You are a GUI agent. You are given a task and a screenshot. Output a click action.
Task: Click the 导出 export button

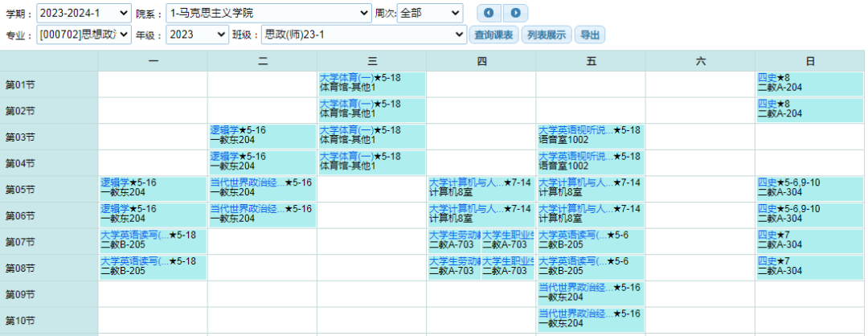[x=590, y=35]
